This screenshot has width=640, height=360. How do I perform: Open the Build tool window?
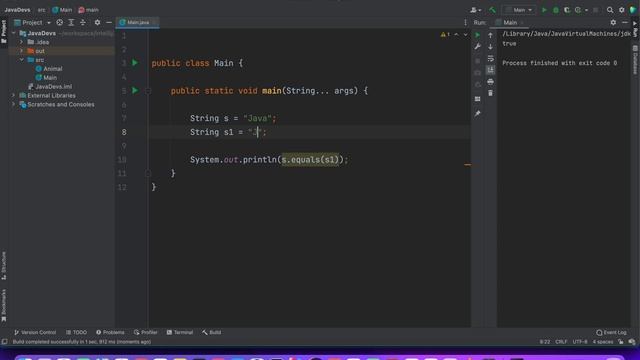click(211, 332)
